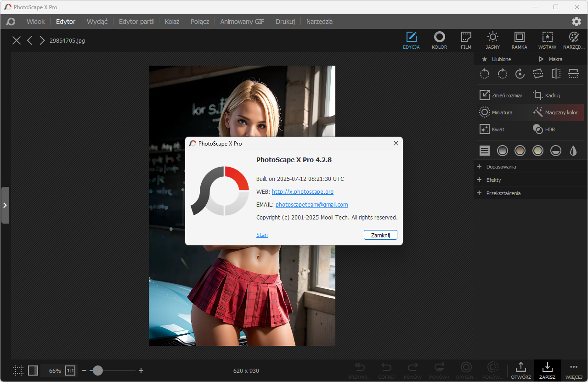The width and height of the screenshot is (588, 382).
Task: Open the KOLOR color tool
Action: [x=440, y=40]
